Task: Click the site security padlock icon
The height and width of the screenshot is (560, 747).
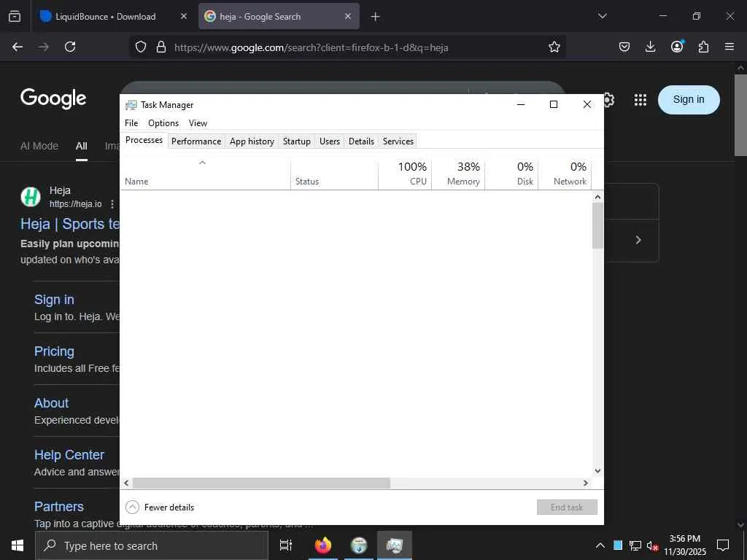Action: point(161,47)
